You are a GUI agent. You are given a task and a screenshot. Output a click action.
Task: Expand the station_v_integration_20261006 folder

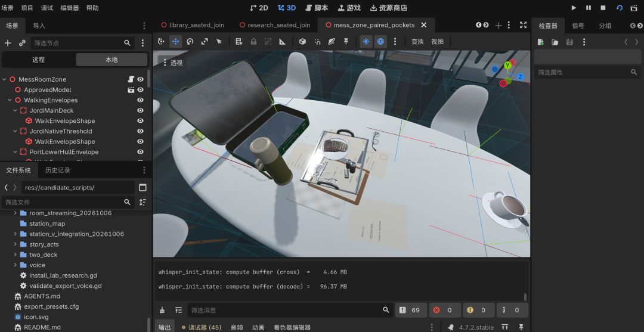tap(15, 234)
